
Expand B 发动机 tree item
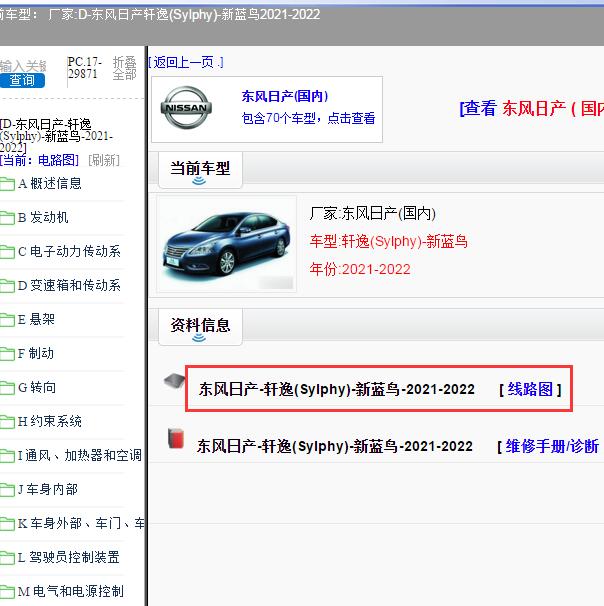point(43,218)
